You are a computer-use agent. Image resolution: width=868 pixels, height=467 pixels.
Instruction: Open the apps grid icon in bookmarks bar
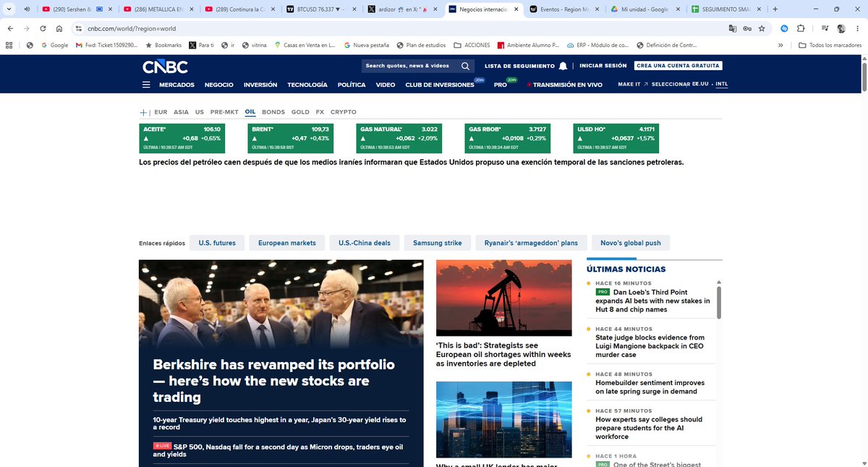[x=9, y=45]
